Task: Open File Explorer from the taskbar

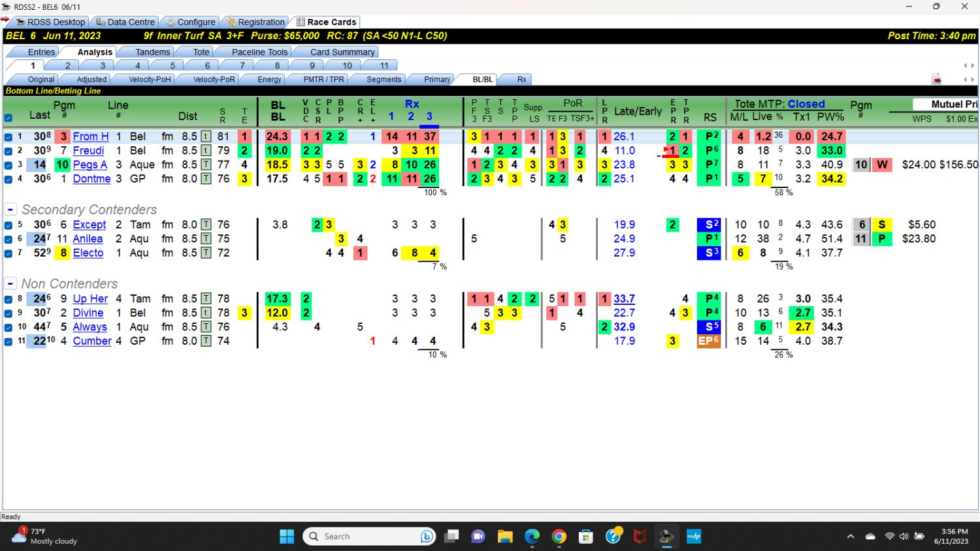Action: [x=505, y=537]
